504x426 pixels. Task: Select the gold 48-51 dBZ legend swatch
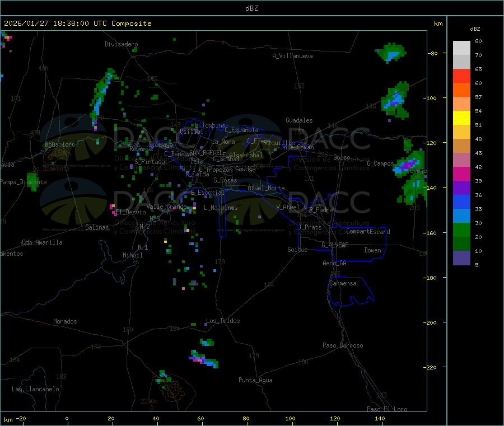tap(461, 132)
